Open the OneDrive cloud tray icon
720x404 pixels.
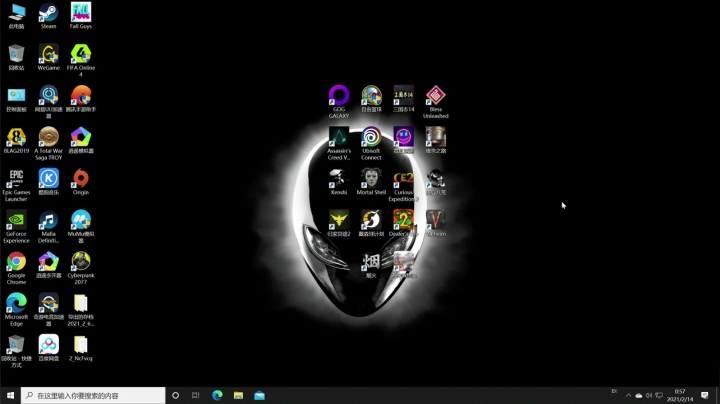638,395
